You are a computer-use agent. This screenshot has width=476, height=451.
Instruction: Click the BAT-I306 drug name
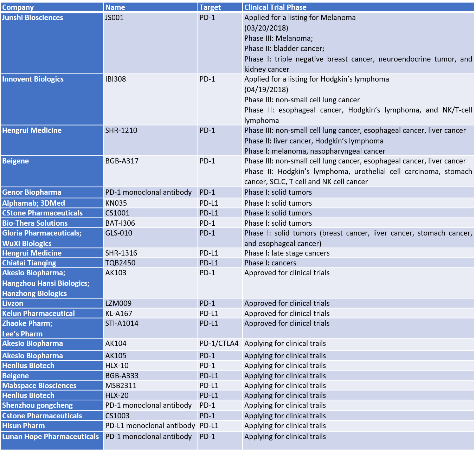pyautogui.click(x=120, y=223)
